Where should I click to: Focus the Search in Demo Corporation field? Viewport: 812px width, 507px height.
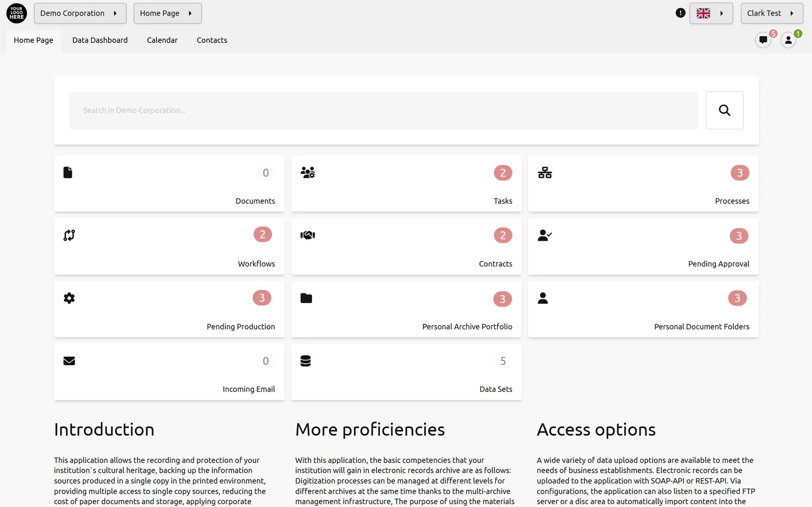click(383, 110)
